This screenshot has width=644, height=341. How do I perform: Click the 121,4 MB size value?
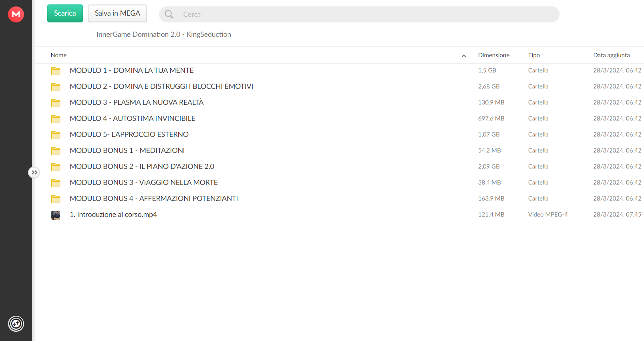pyautogui.click(x=491, y=215)
